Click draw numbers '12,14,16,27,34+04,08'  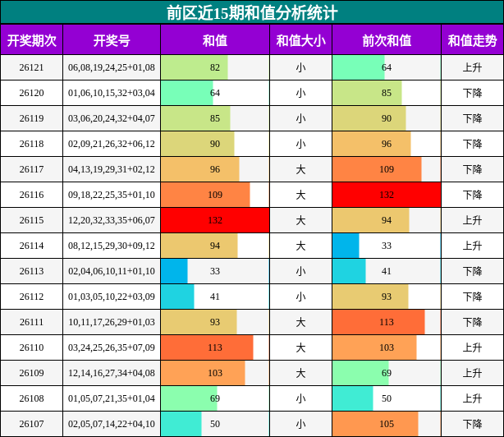point(112,373)
